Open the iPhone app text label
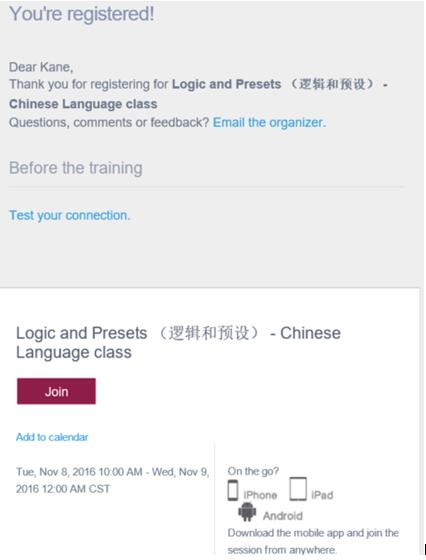426x560 pixels. pos(260,495)
